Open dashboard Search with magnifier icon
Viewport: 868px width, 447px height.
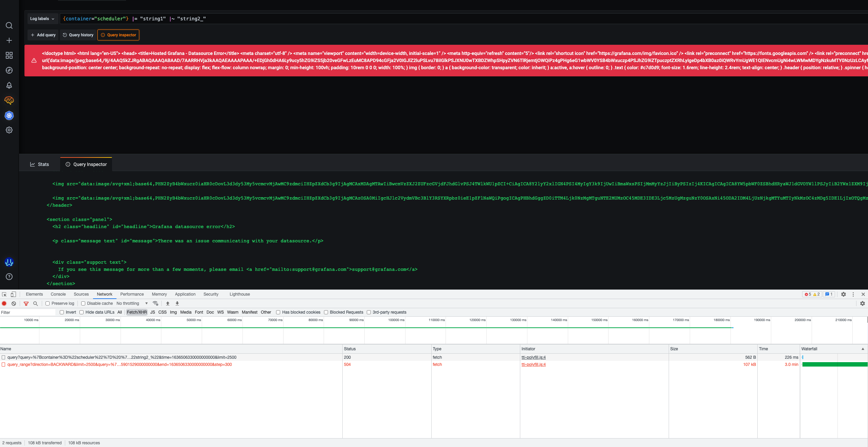pyautogui.click(x=9, y=25)
